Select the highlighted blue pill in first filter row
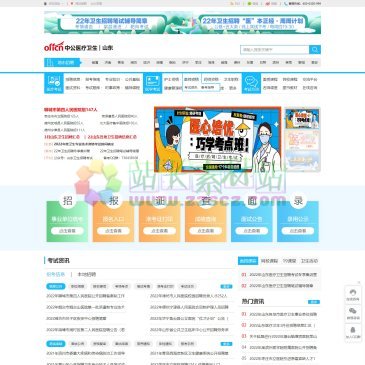 pos(56,286)
